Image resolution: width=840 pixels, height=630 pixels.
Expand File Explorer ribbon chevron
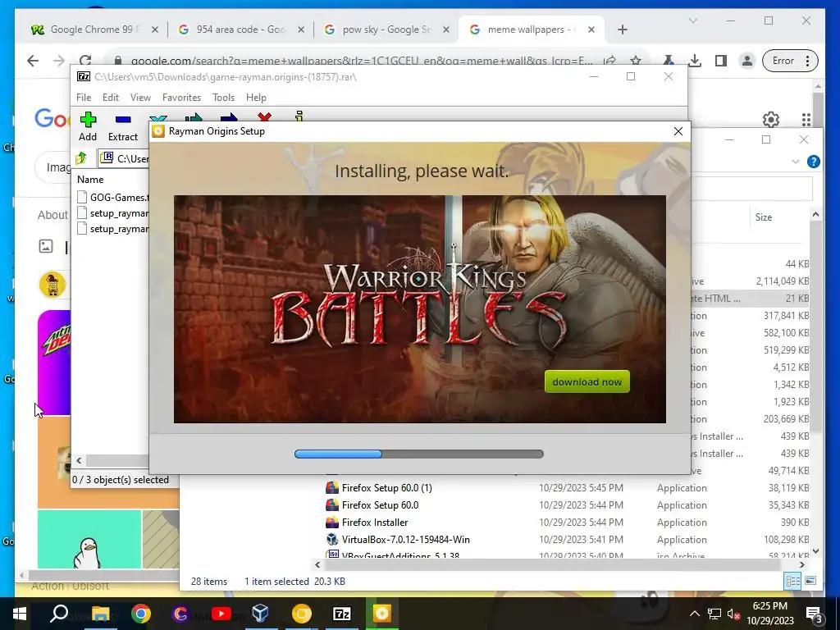(x=796, y=162)
